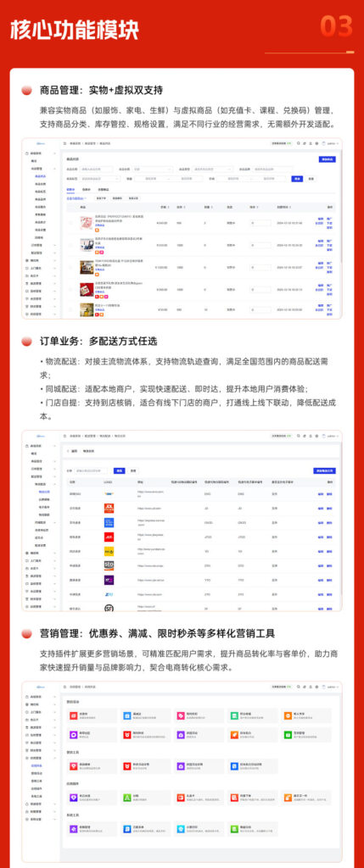Click blue 查询 search button in product filters
Viewport: 364px width, 868px height.
[x=297, y=179]
